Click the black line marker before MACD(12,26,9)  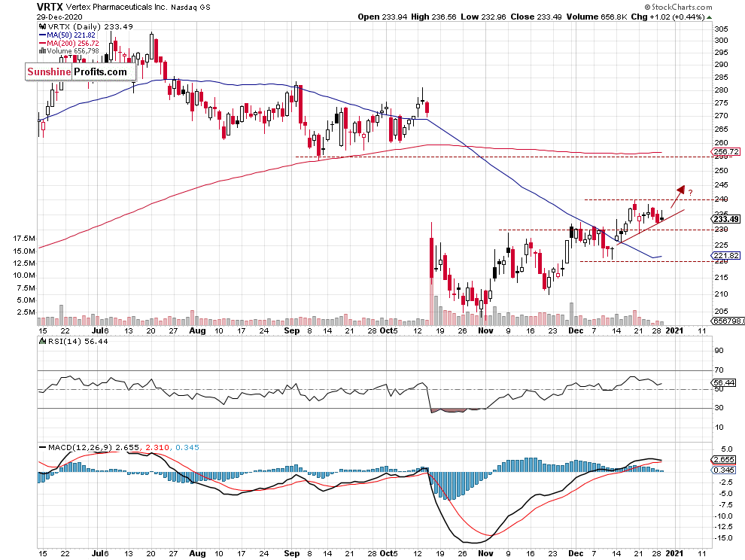click(42, 447)
